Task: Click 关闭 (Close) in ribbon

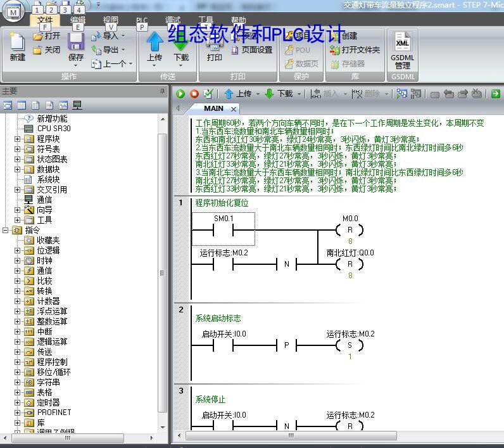Action: tap(47, 50)
